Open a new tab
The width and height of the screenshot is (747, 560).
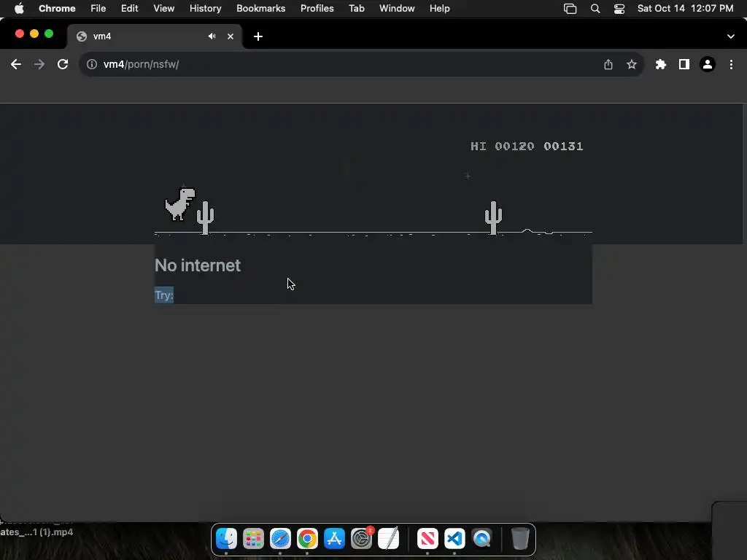click(258, 36)
